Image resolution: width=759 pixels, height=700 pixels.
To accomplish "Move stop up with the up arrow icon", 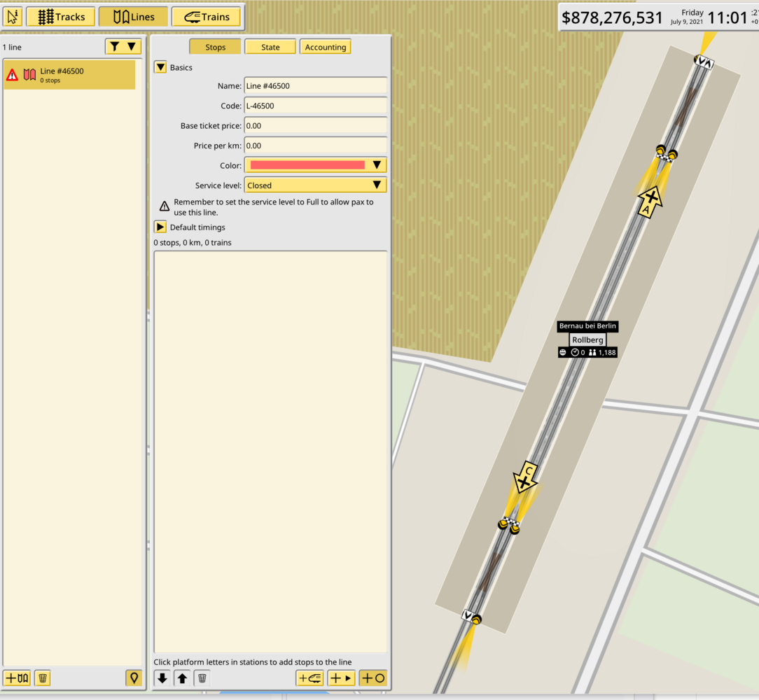I will tap(181, 678).
